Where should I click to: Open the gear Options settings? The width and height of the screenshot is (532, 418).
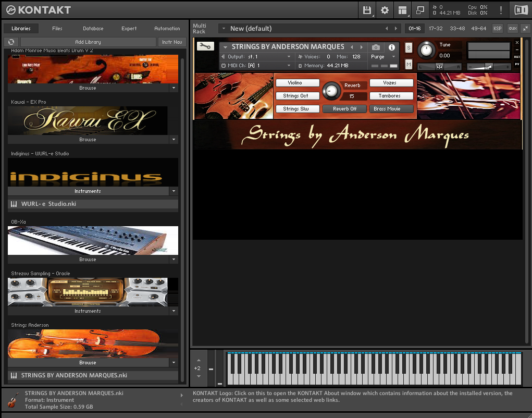pyautogui.click(x=385, y=10)
